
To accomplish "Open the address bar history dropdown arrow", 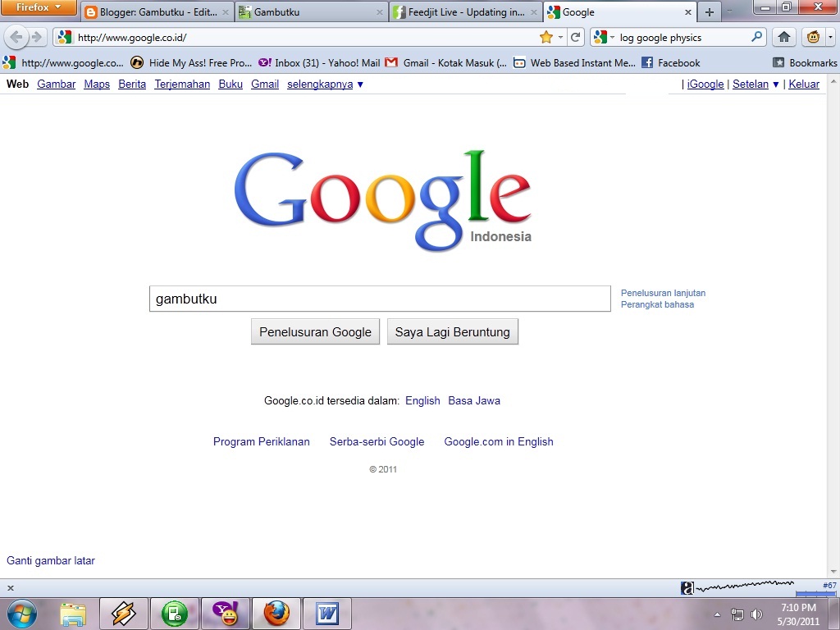I will click(560, 37).
